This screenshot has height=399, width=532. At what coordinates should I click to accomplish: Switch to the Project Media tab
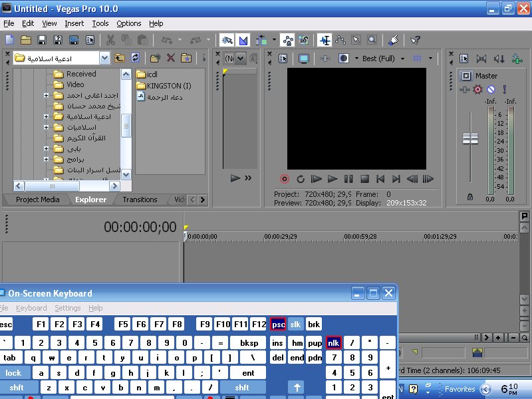pyautogui.click(x=38, y=199)
